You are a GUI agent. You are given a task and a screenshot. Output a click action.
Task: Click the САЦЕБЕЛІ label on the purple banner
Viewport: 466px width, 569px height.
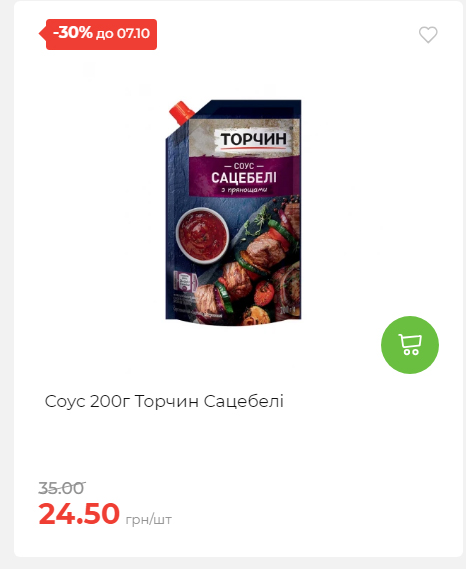(x=244, y=178)
